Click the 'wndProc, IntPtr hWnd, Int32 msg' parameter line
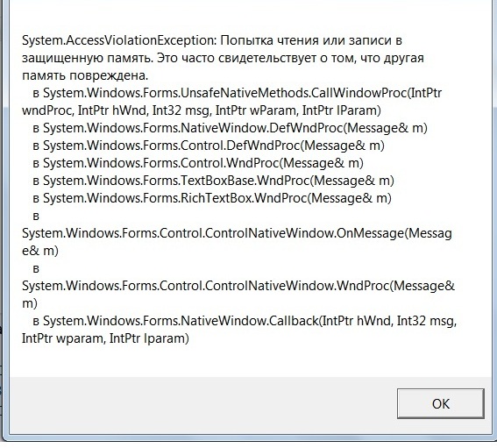This screenshot has width=497, height=448. (x=202, y=110)
